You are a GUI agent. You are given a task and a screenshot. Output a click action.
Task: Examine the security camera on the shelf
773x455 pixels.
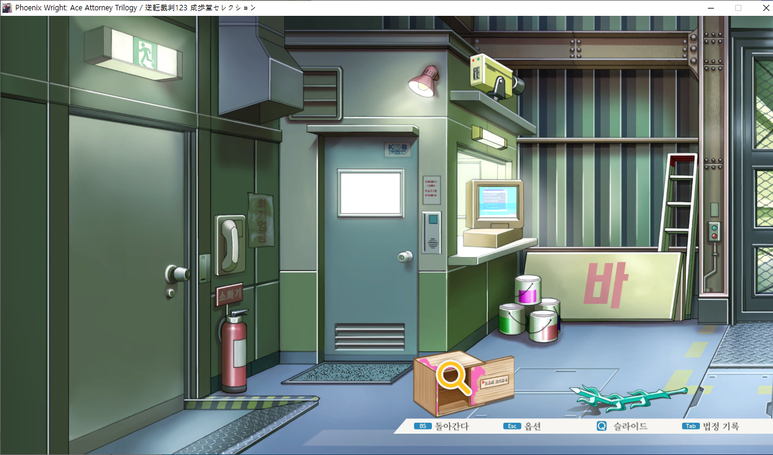[496, 75]
